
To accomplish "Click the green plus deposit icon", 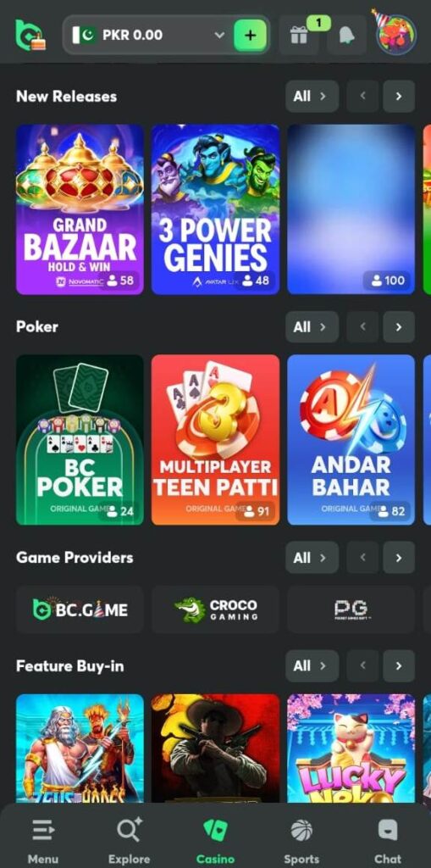I will pyautogui.click(x=250, y=36).
